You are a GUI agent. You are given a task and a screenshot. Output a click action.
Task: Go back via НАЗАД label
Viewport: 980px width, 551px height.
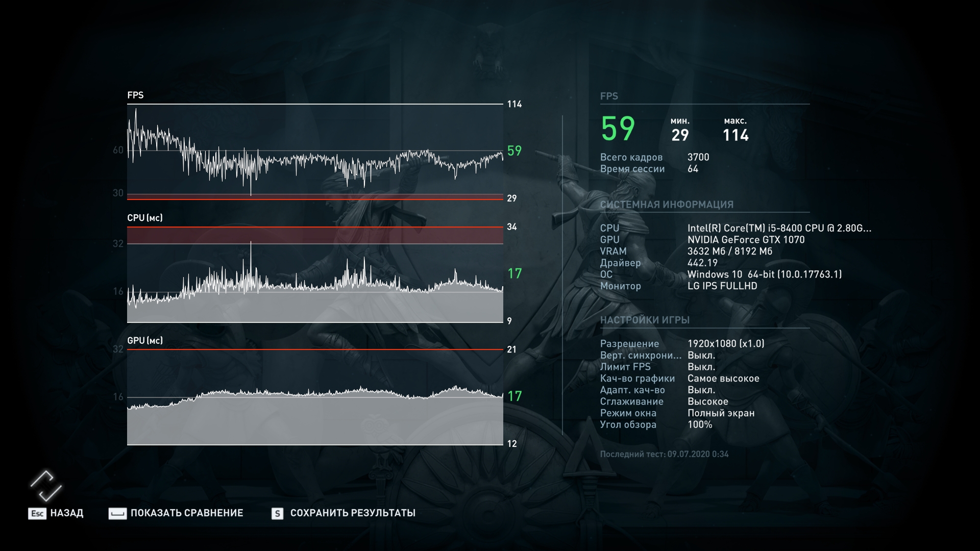point(67,513)
